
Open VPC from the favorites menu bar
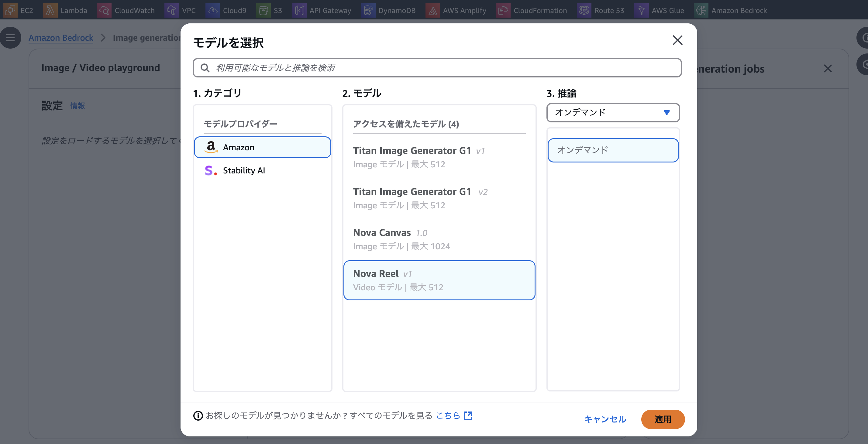point(171,10)
